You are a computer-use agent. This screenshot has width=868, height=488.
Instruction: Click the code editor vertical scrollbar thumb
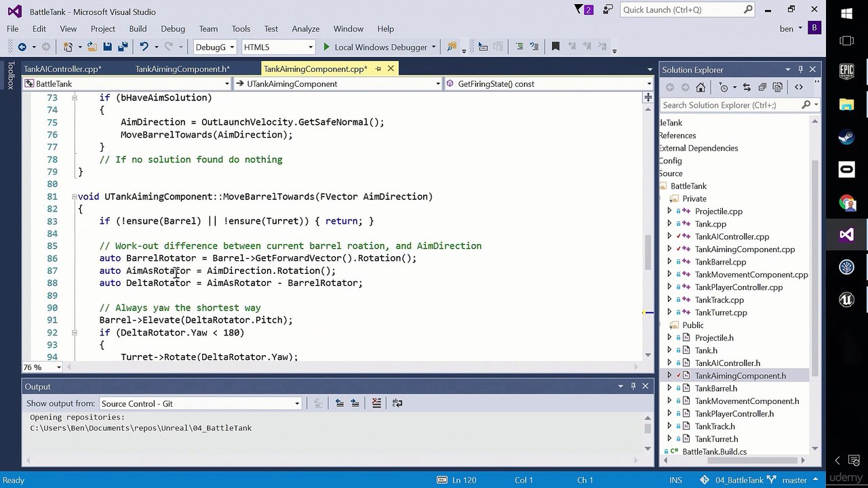point(648,252)
